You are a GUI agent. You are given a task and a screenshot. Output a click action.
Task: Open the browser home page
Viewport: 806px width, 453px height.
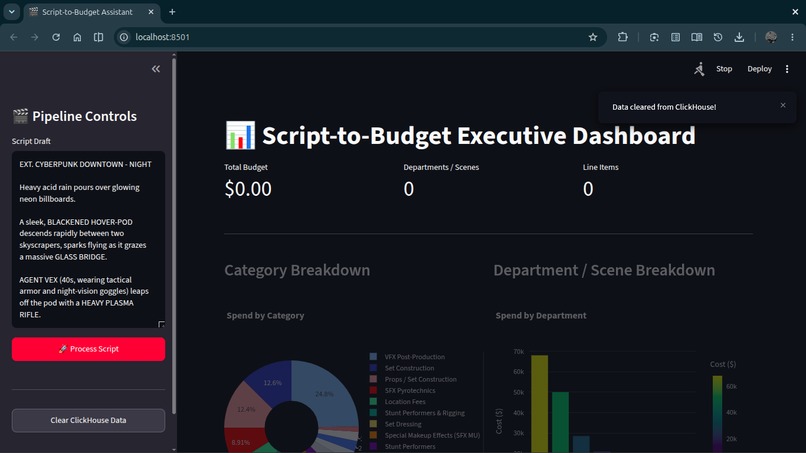[77, 37]
